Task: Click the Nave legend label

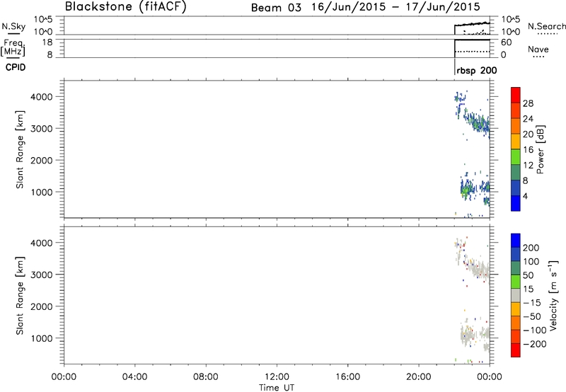Action: pos(538,50)
